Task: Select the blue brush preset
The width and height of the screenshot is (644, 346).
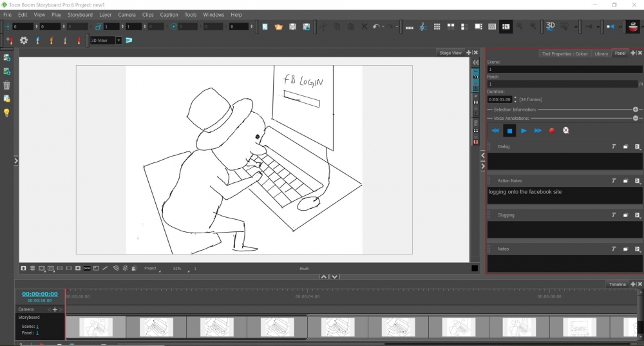Action: point(38,41)
